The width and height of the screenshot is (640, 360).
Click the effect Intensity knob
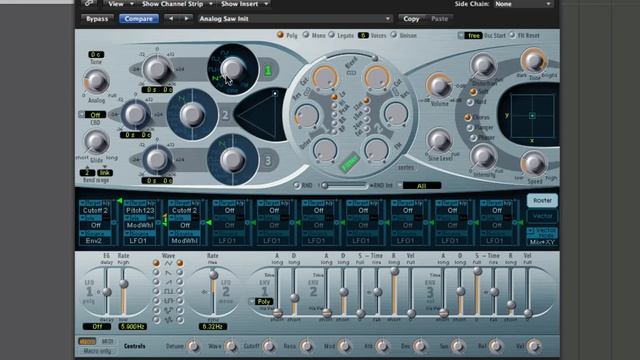point(483,157)
